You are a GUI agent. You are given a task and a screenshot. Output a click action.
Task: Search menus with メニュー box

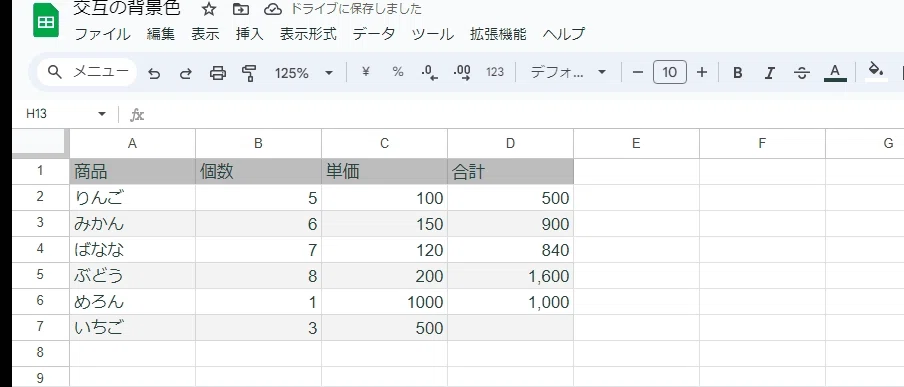pyautogui.click(x=86, y=73)
